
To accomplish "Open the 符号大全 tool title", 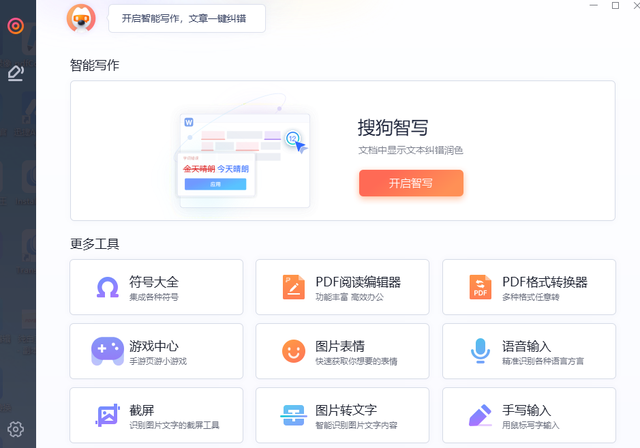I will pos(154,282).
